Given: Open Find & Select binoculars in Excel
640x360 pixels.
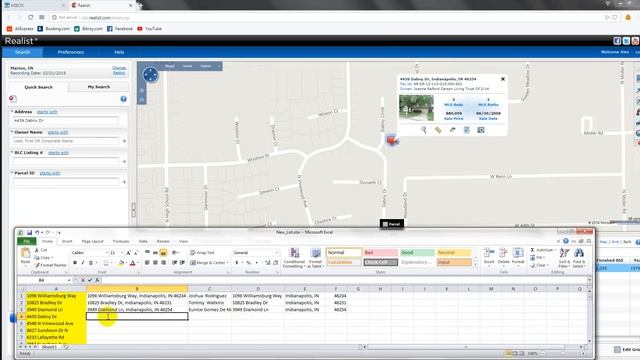Looking at the screenshot, I should [579, 258].
